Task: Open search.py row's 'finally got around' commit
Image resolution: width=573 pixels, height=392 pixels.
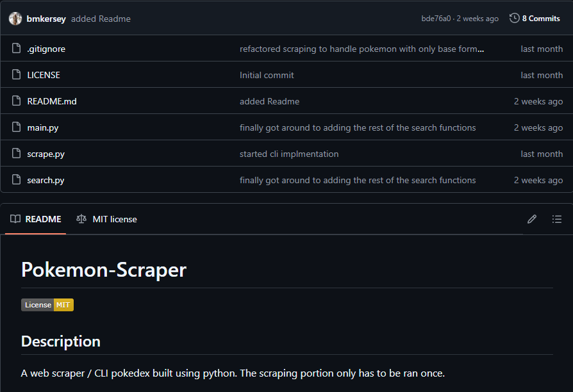Action: point(358,180)
